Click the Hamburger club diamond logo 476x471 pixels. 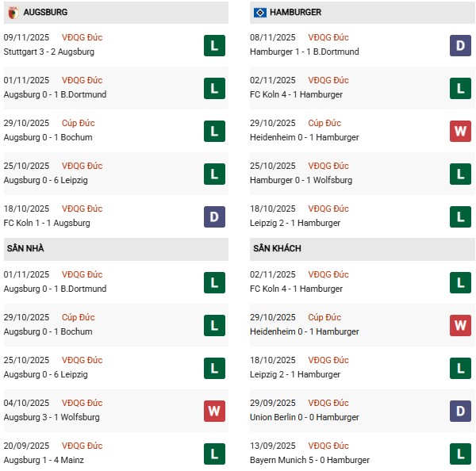(x=259, y=13)
